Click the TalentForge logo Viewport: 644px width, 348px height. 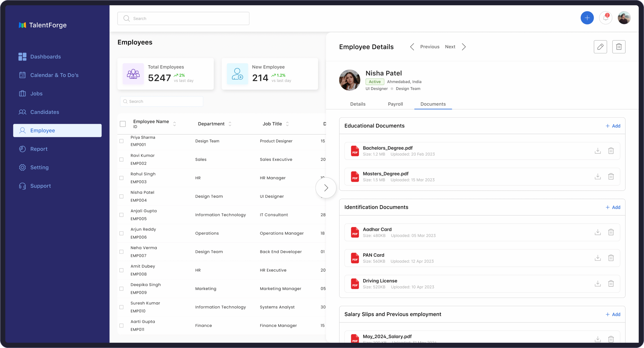[43, 25]
